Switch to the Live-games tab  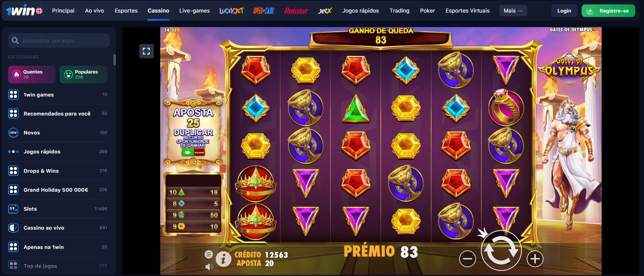pos(194,11)
